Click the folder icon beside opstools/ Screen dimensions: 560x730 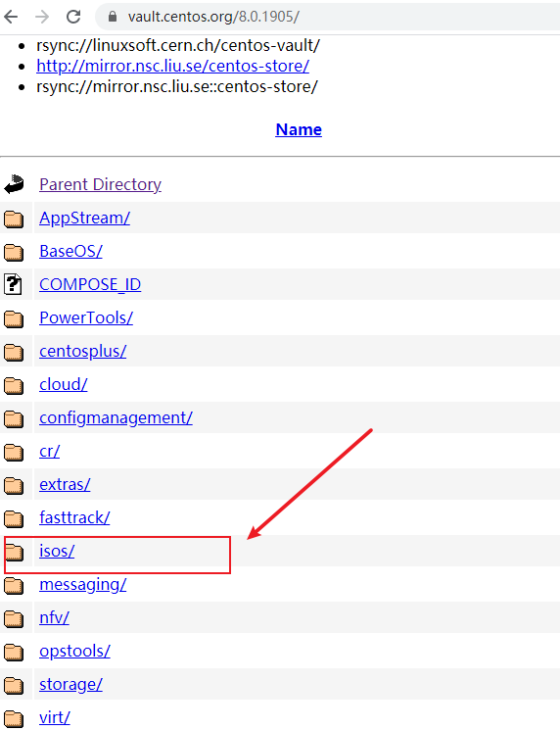[x=14, y=652]
